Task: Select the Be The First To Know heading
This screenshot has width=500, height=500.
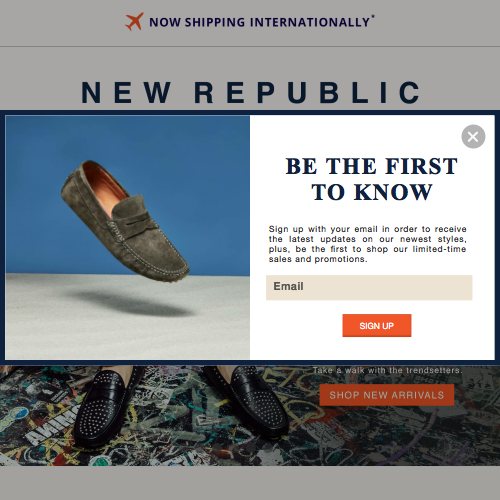Action: 372,179
